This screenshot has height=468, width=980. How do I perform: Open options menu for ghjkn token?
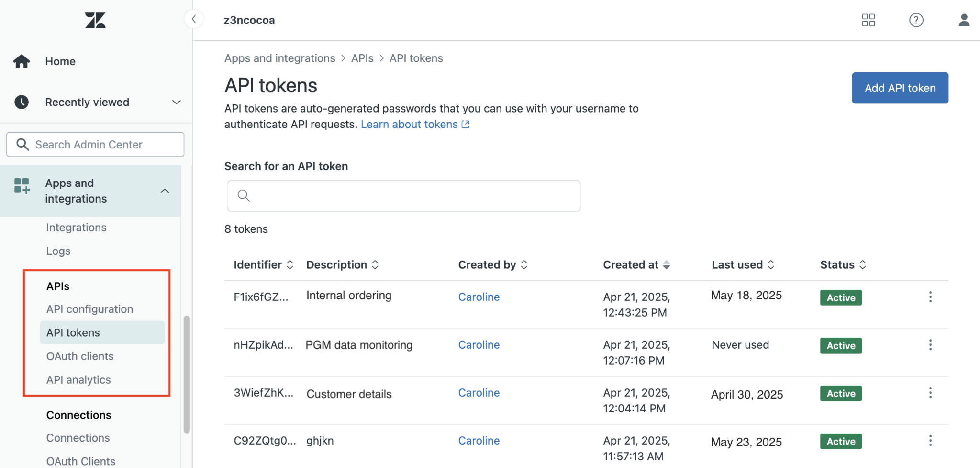click(930, 441)
